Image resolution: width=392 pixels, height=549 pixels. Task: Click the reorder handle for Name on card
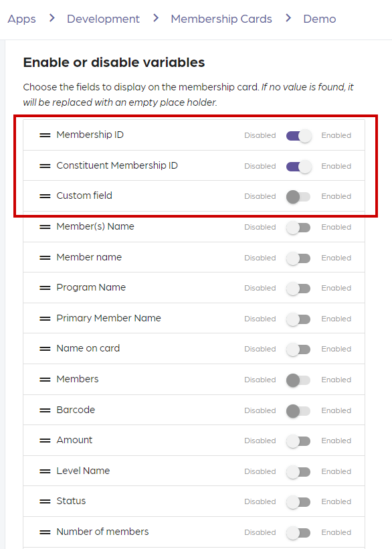pyautogui.click(x=45, y=349)
